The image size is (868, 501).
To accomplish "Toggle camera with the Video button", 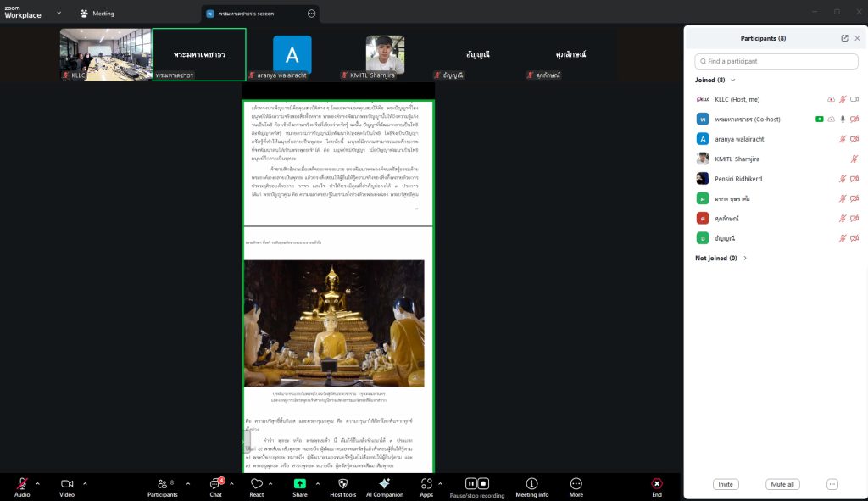I will pyautogui.click(x=67, y=484).
